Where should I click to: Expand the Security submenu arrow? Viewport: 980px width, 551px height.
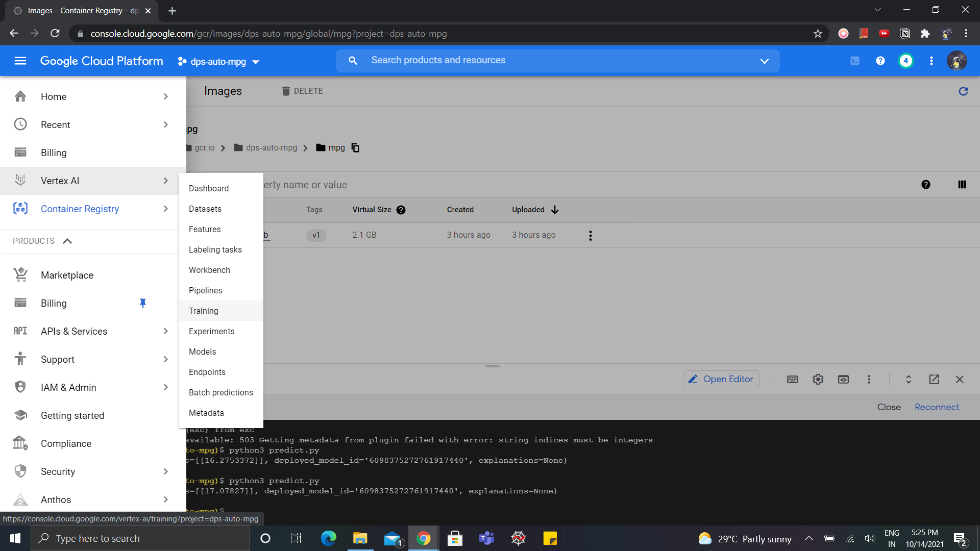(x=166, y=471)
